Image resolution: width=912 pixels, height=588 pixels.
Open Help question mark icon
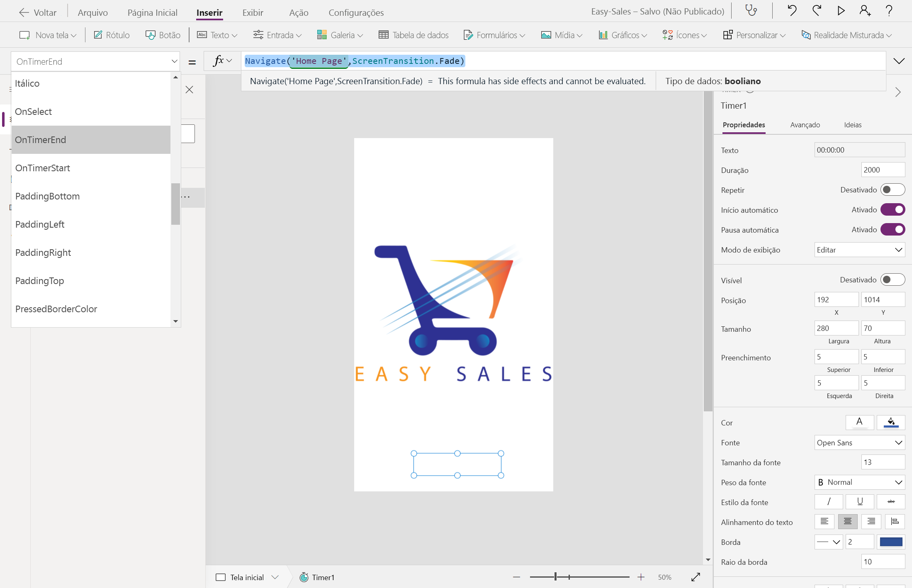(x=889, y=11)
